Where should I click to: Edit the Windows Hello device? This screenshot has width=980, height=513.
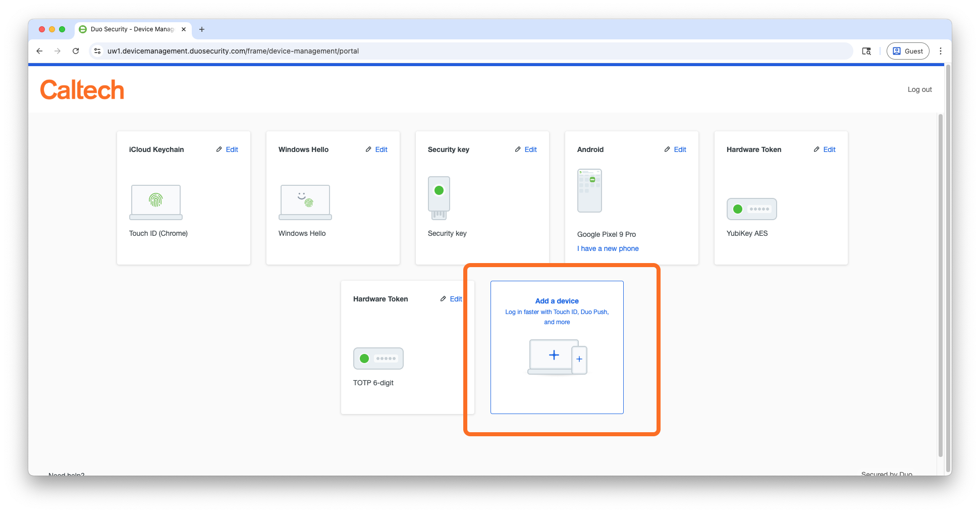(x=377, y=149)
